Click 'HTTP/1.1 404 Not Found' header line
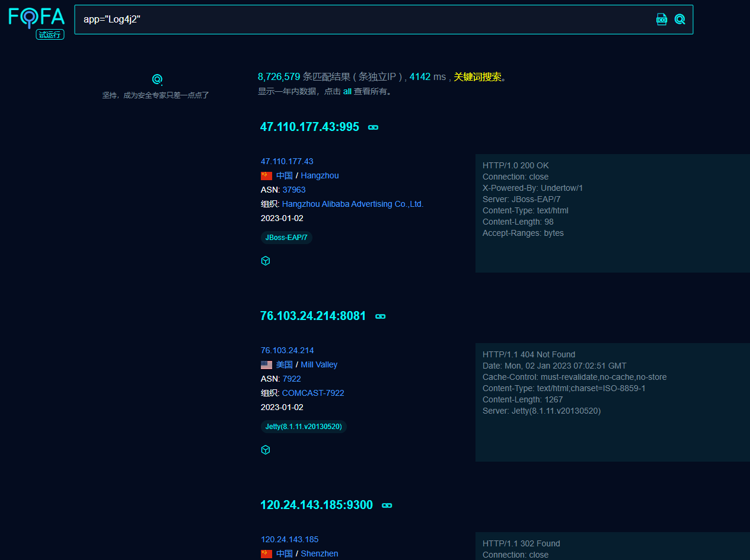 (x=529, y=354)
